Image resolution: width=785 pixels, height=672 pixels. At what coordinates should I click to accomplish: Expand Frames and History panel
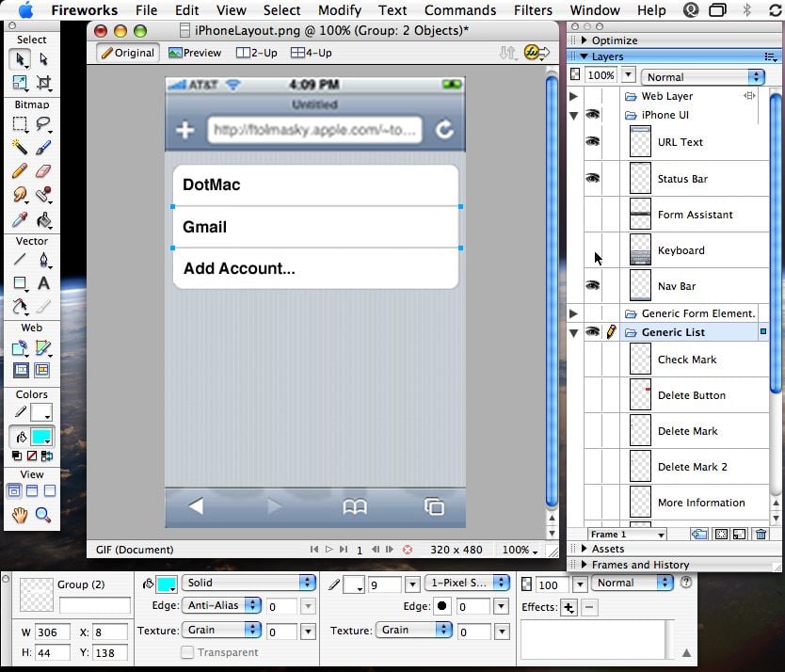tap(585, 565)
